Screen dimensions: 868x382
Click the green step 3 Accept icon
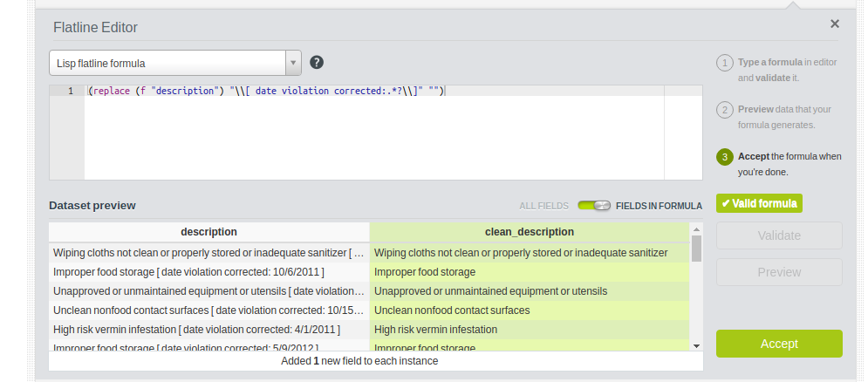724,157
